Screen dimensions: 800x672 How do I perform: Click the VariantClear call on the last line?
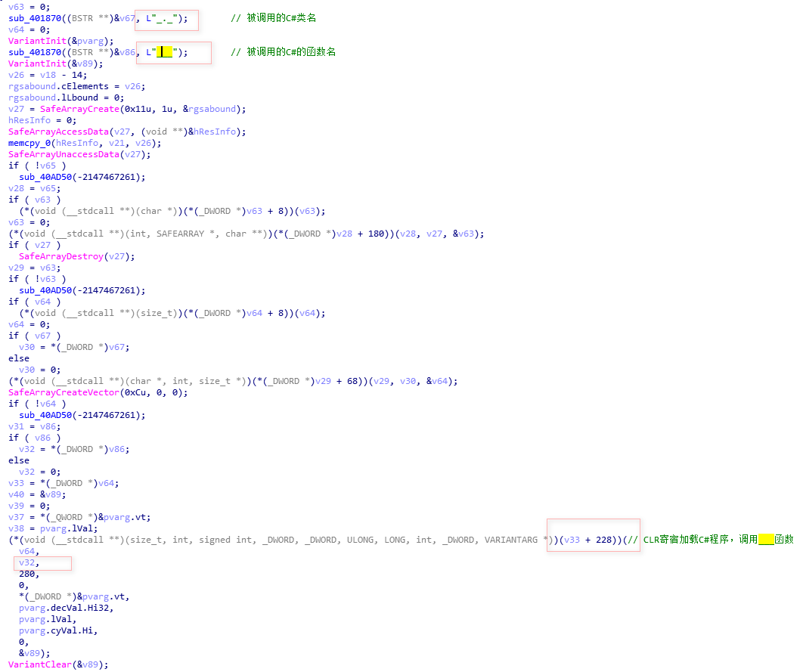[38, 664]
